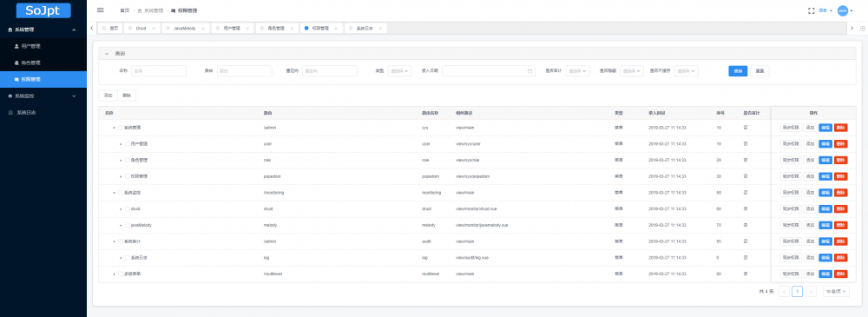
Task: Tick the checkbox for the role row
Action: pyautogui.click(x=128, y=160)
